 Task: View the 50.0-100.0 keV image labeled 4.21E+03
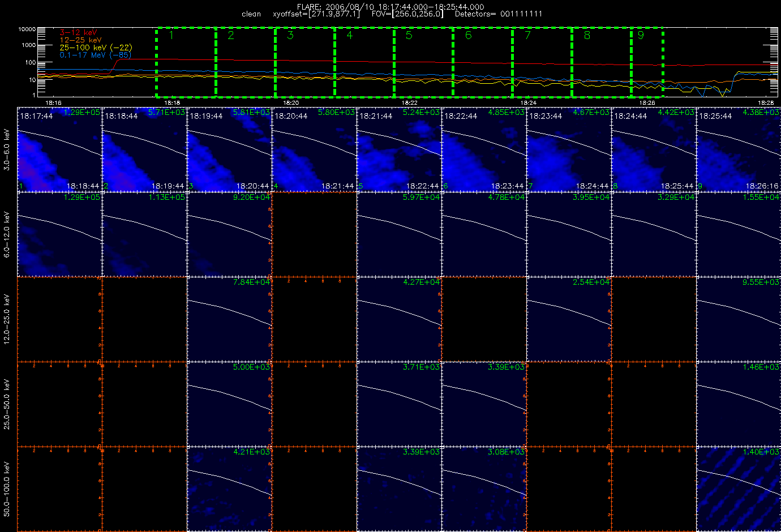point(230,489)
